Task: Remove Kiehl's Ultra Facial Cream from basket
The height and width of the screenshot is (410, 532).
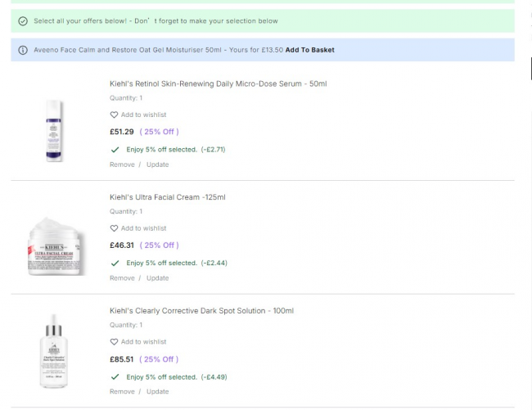Action: [122, 278]
